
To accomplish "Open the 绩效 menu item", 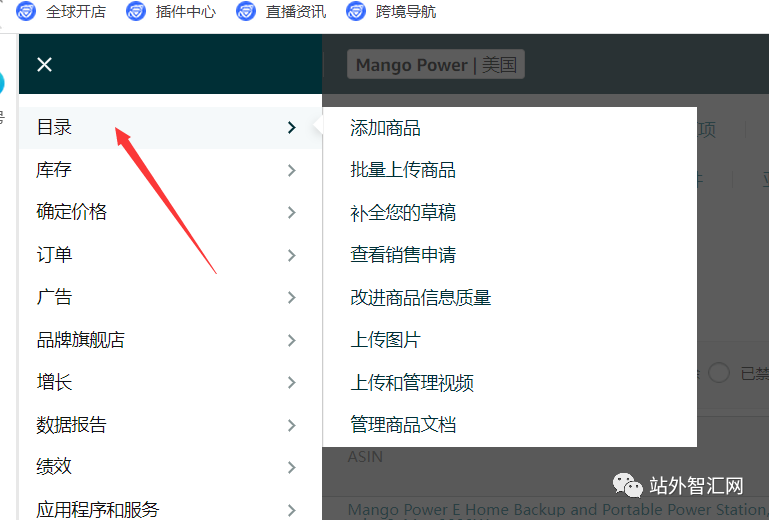I will pyautogui.click(x=170, y=467).
